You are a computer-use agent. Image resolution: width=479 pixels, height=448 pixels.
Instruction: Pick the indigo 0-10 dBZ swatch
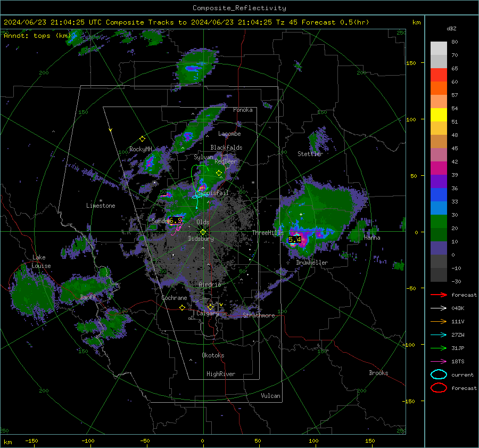pyautogui.click(x=439, y=248)
